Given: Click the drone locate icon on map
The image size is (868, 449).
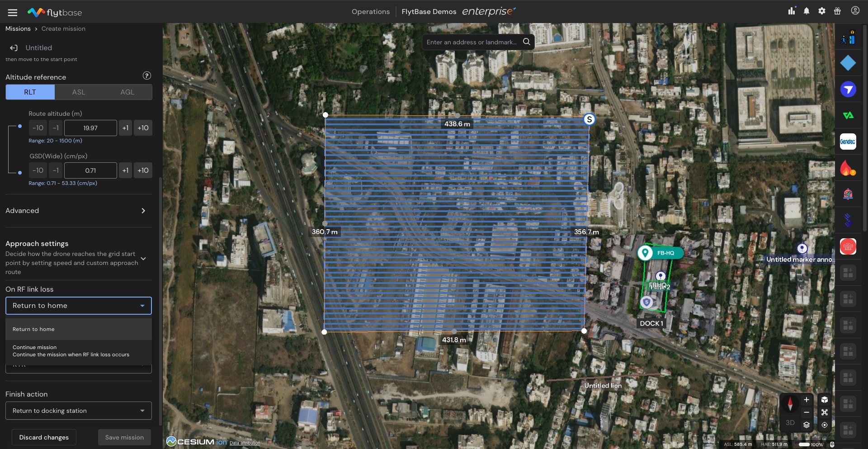Looking at the screenshot, I should coord(825,412).
